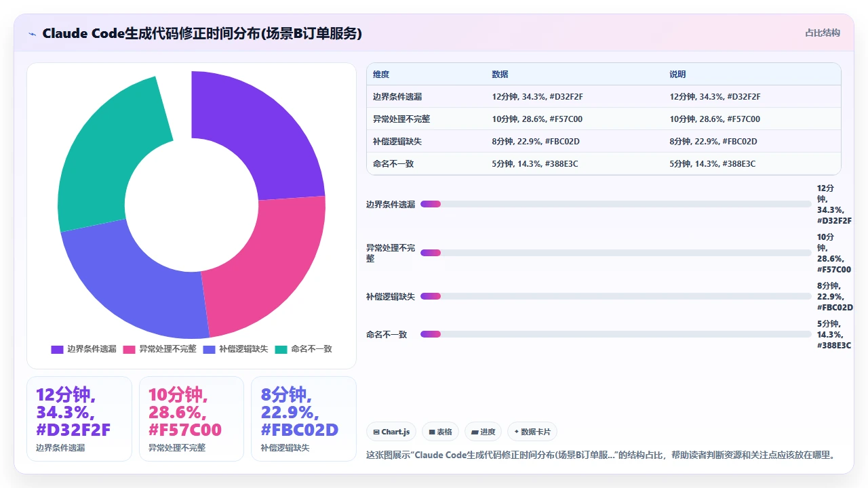Click the 说明 column cell of the 命名不一致 row
The height and width of the screenshot is (488, 868).
click(752, 164)
